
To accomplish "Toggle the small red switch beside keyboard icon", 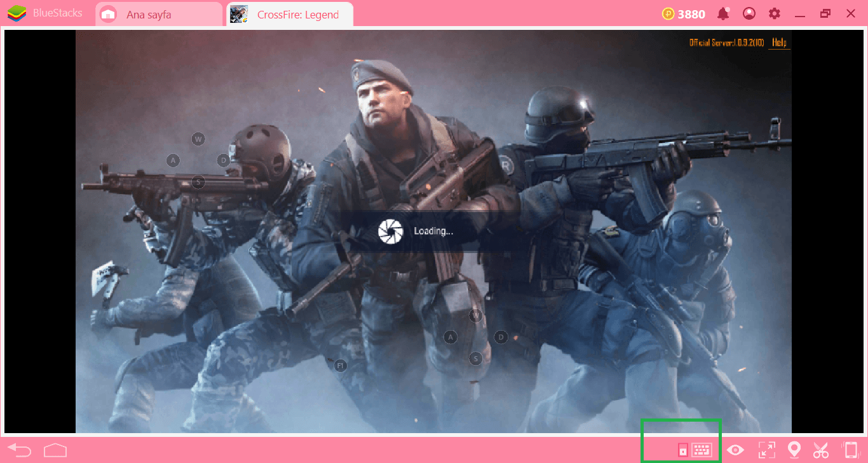I will pos(683,451).
